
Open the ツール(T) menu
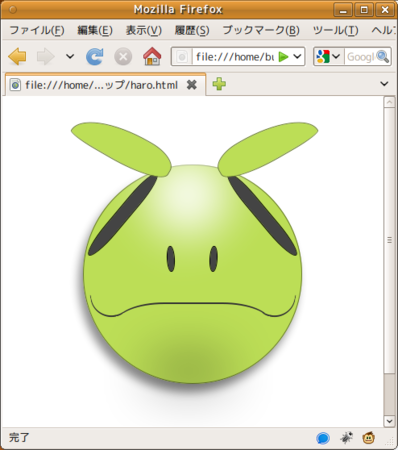tap(336, 30)
